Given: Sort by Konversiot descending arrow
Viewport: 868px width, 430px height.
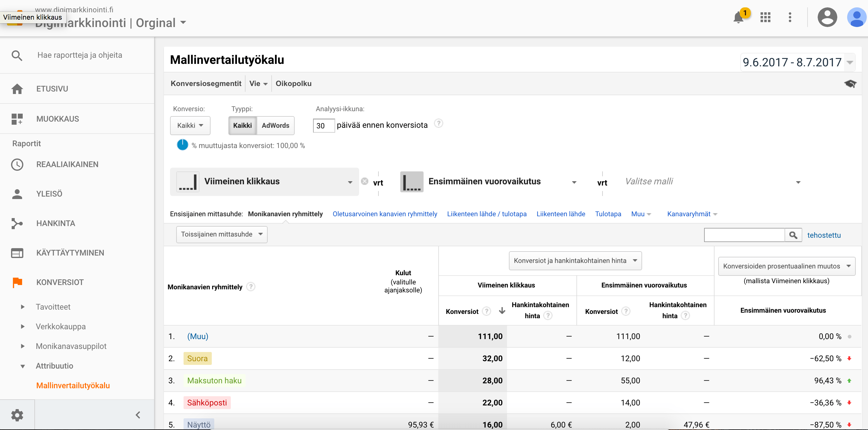Looking at the screenshot, I should point(502,311).
